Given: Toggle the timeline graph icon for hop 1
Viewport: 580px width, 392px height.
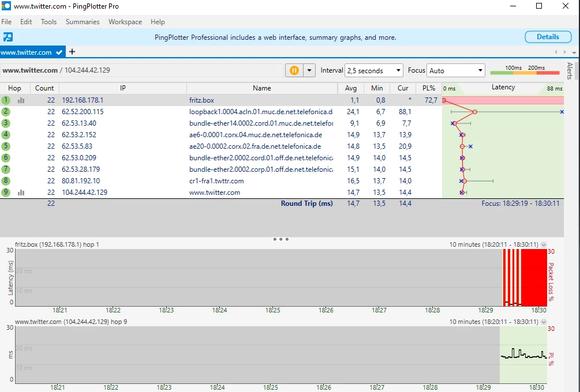Looking at the screenshot, I should (x=21, y=100).
